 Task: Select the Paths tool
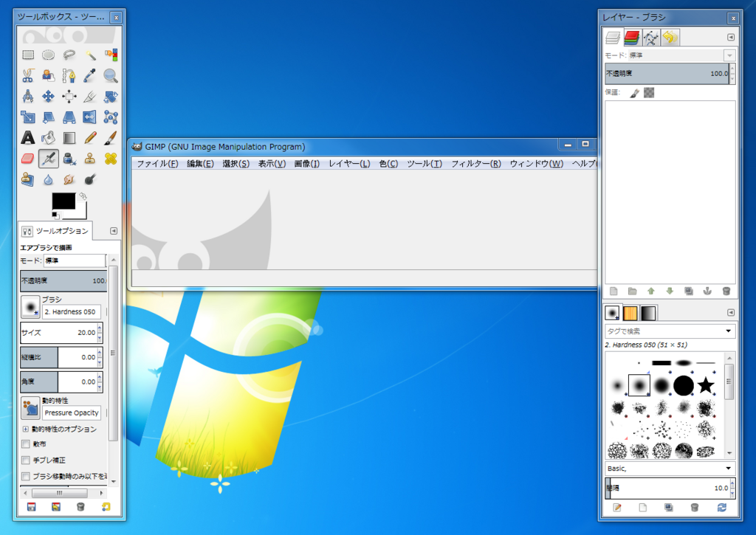tap(69, 76)
